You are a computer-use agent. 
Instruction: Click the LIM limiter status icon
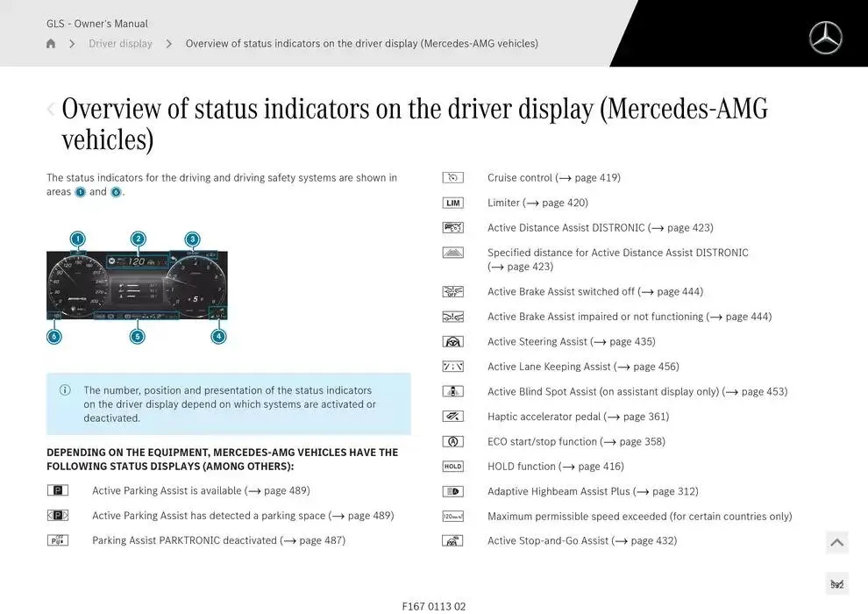[452, 203]
